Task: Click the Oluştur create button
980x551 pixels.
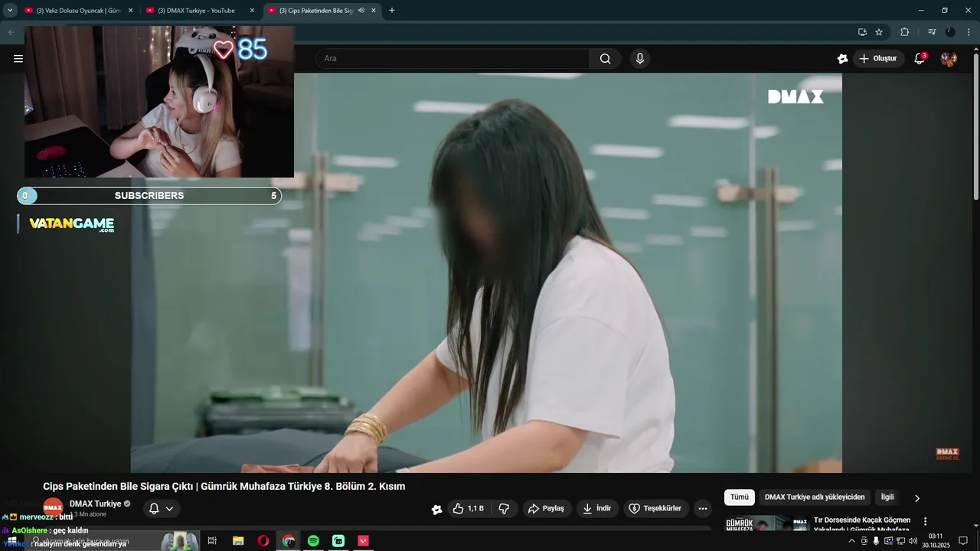Action: point(879,59)
